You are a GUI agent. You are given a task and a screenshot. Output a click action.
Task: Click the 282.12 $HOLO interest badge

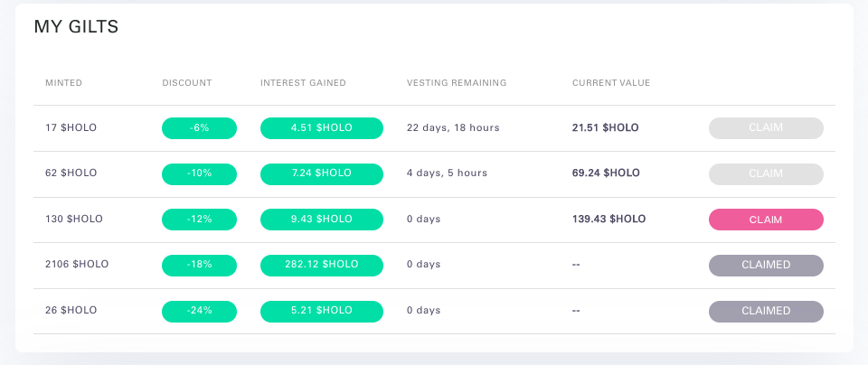(x=321, y=266)
